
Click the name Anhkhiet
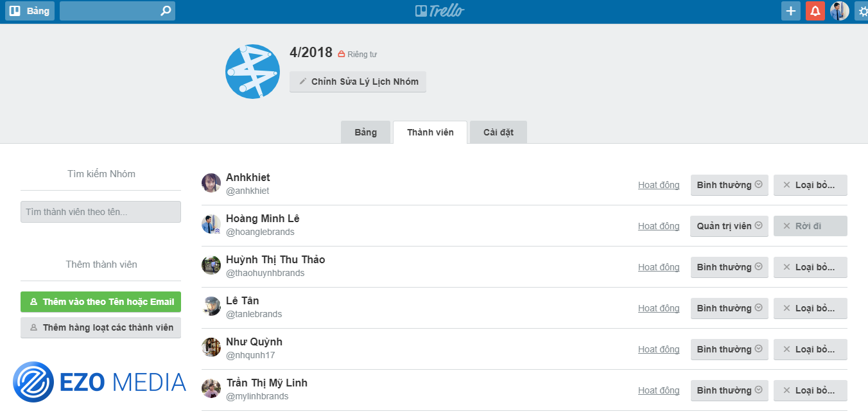point(248,177)
